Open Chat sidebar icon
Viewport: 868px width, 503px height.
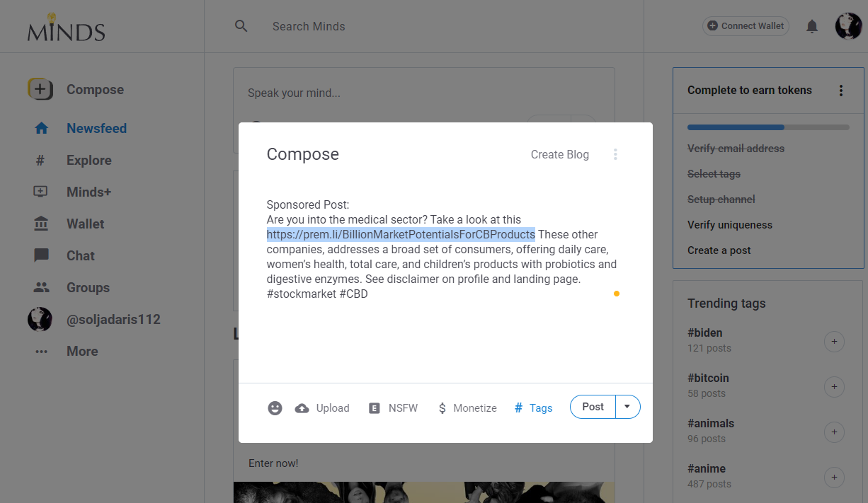click(x=42, y=256)
